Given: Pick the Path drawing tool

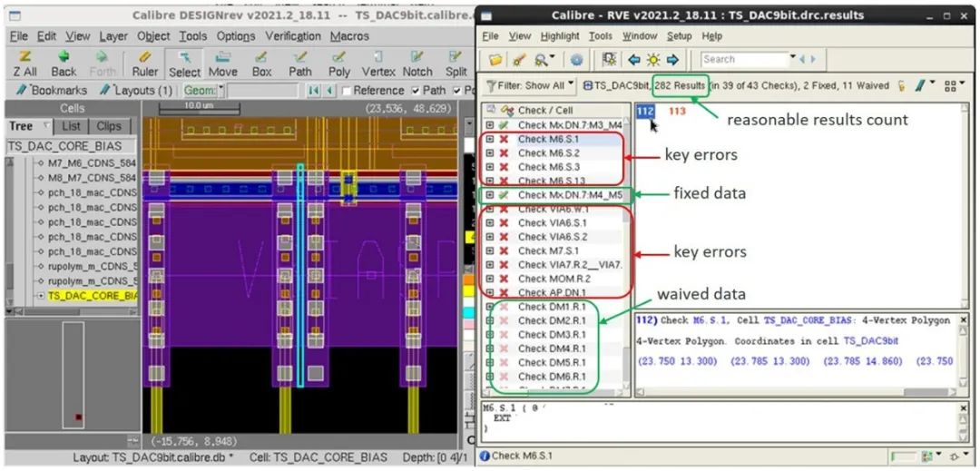Looking at the screenshot, I should tap(300, 64).
